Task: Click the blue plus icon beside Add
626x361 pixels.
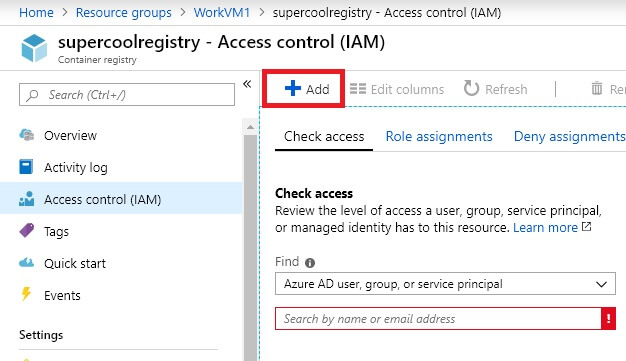Action: pos(293,88)
